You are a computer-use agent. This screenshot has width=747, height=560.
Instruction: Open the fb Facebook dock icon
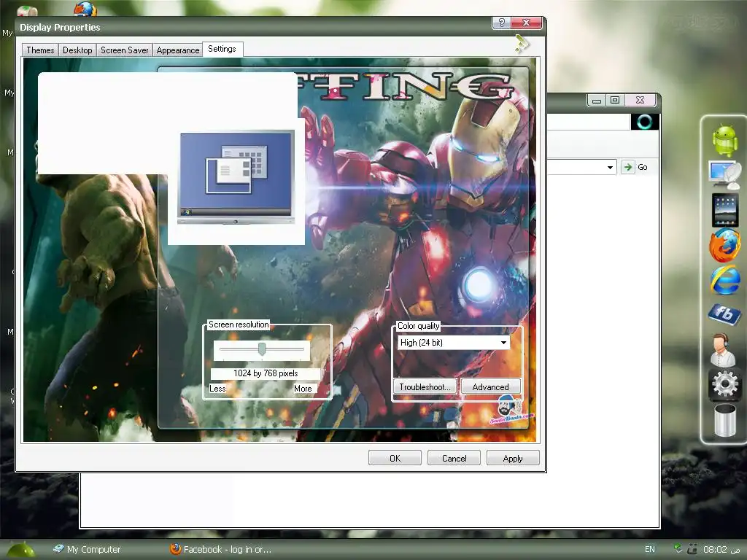tap(724, 314)
